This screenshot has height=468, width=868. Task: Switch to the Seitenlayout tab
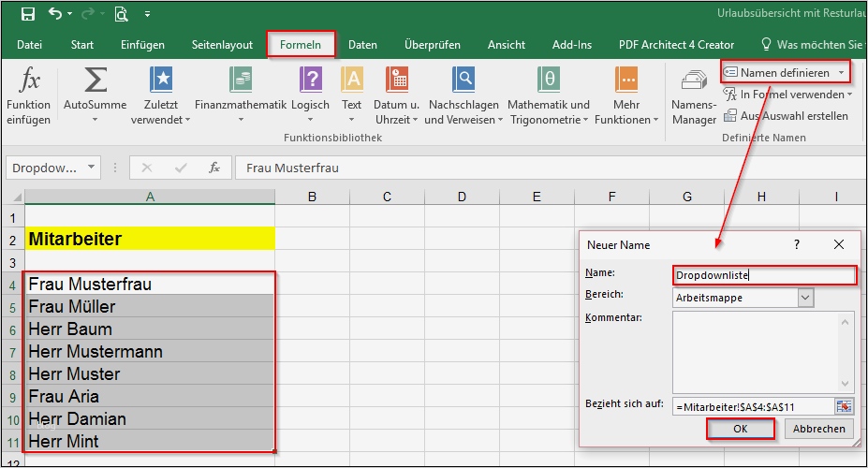[222, 45]
